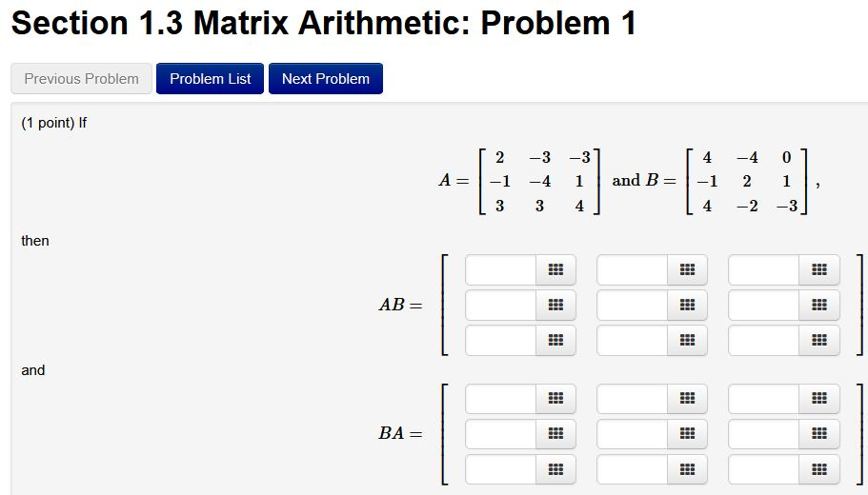Focus AB matrix row 1 column 1 field

click(500, 270)
